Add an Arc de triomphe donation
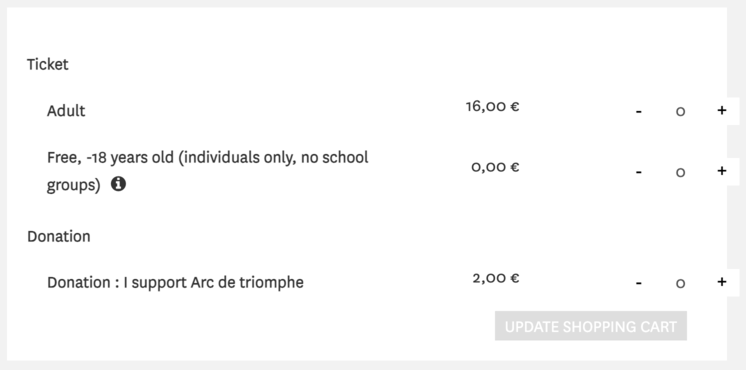 click(x=722, y=282)
